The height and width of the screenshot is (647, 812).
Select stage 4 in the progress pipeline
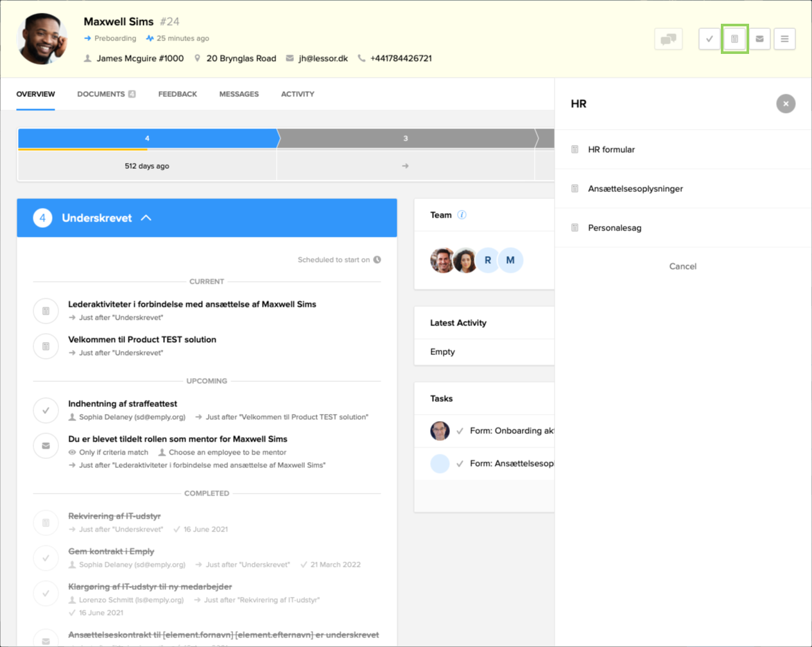[147, 139]
